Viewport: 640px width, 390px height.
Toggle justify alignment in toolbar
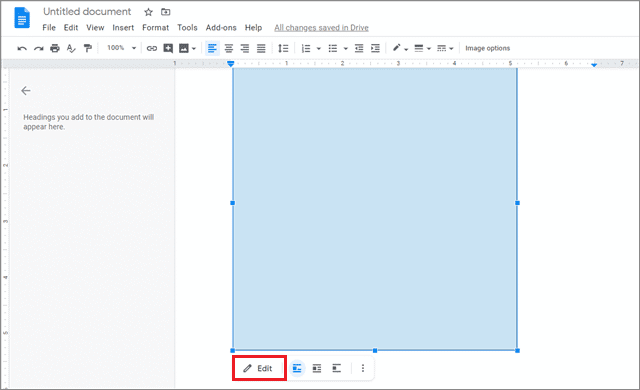click(x=261, y=48)
